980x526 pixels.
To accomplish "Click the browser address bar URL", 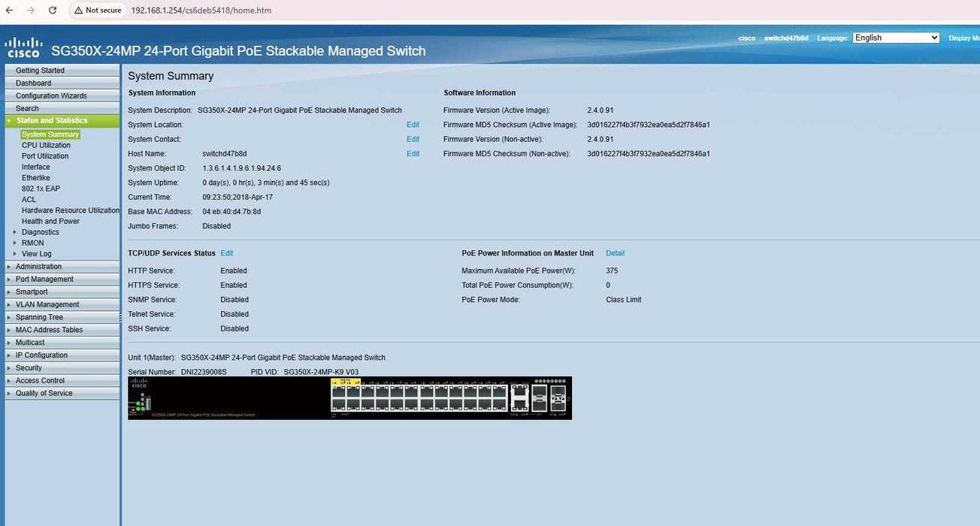I will [x=201, y=11].
